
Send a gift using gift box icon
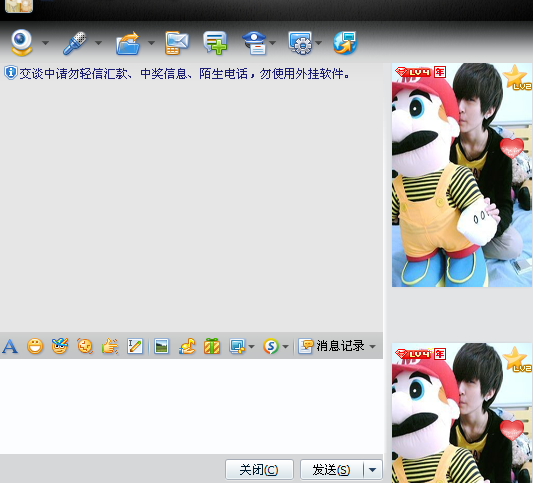tap(212, 346)
